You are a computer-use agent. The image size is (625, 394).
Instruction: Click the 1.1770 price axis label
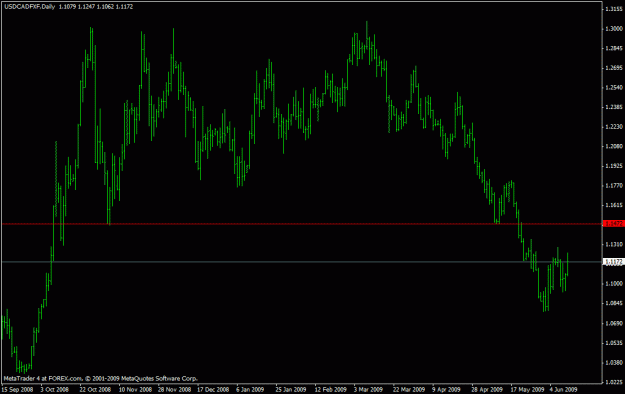click(x=615, y=185)
